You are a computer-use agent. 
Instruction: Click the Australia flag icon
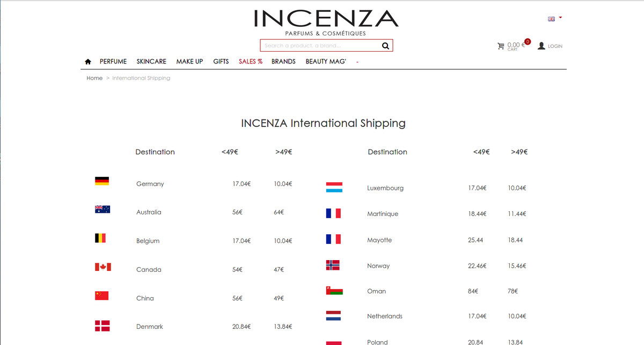[103, 210]
